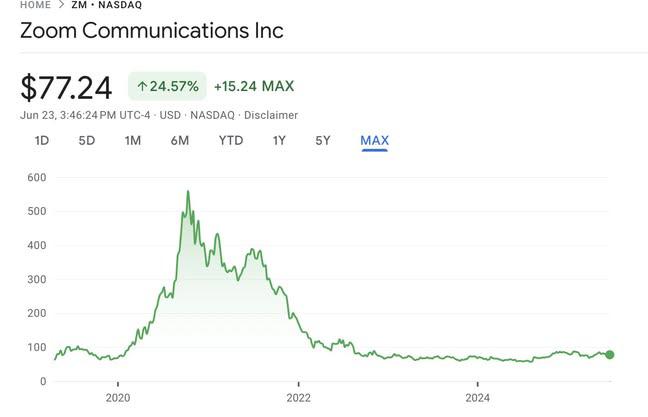Viewport: 648px width, 417px height.
Task: Select the MAX range tab
Action: click(x=374, y=141)
